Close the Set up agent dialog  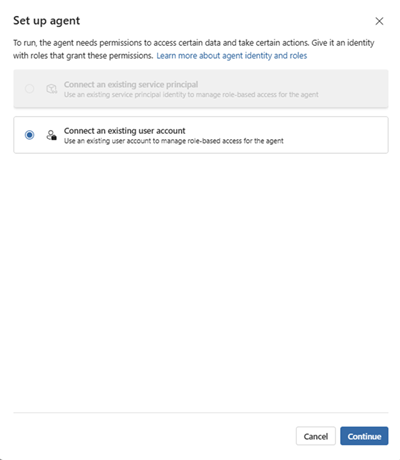(379, 21)
